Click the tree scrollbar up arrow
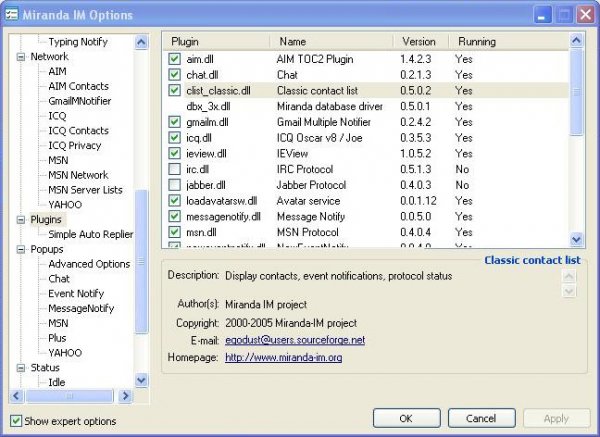 141,42
